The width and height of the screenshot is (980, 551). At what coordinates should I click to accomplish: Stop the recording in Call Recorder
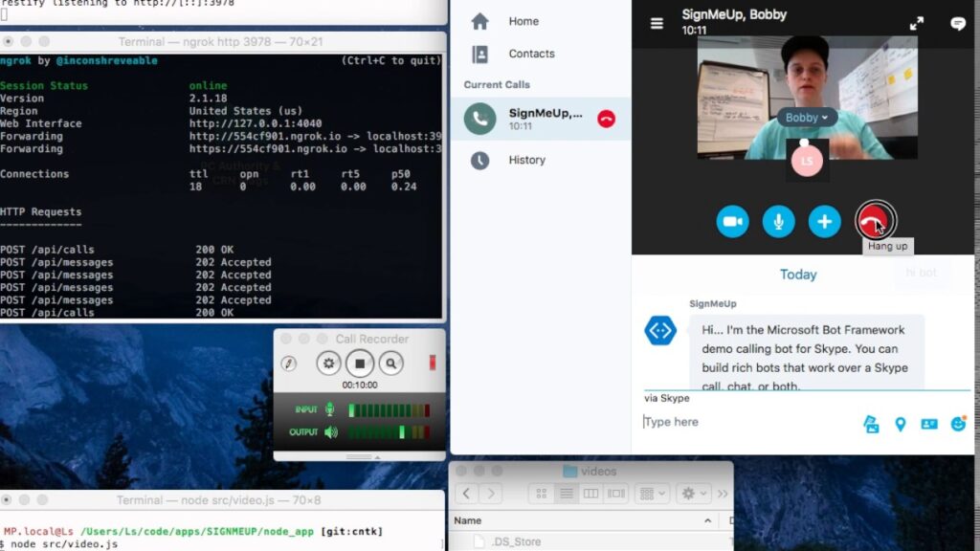click(x=360, y=363)
